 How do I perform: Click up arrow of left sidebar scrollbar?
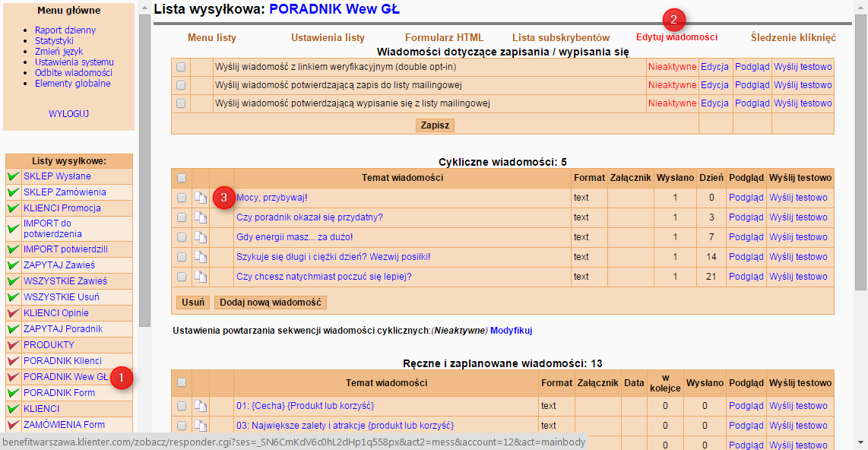pos(144,8)
